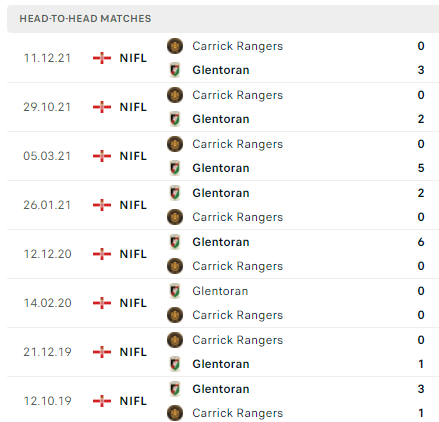439x422 pixels.
Task: Click Northern Ireland flag next to 12.10.19
Action: click(x=102, y=401)
